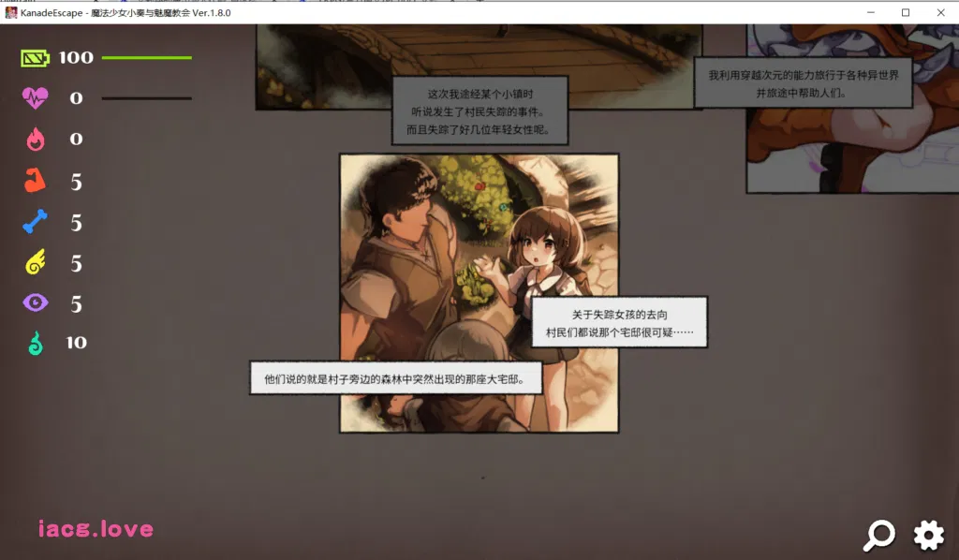Click the blue bone stat icon
Screen dimensions: 959x560
pyautogui.click(x=35, y=221)
